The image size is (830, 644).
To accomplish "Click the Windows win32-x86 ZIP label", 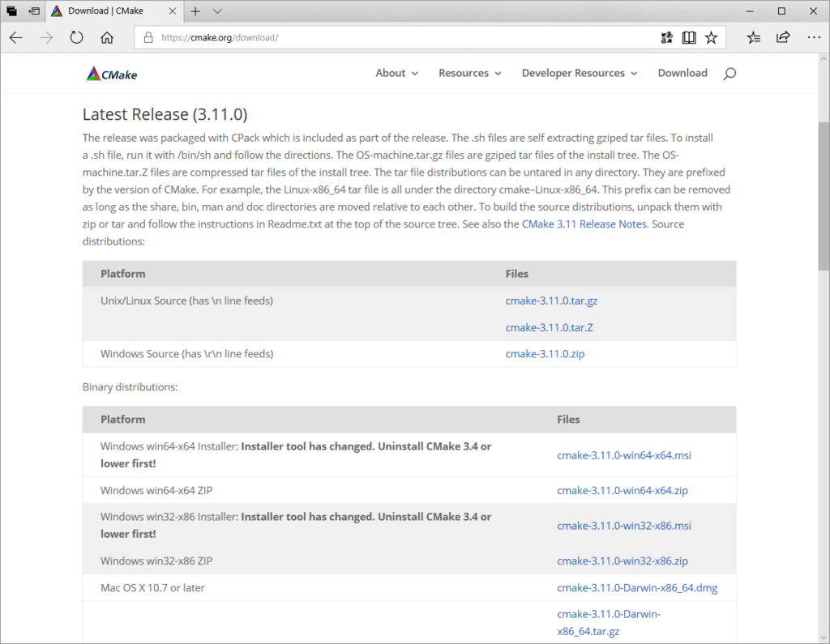I will point(156,561).
